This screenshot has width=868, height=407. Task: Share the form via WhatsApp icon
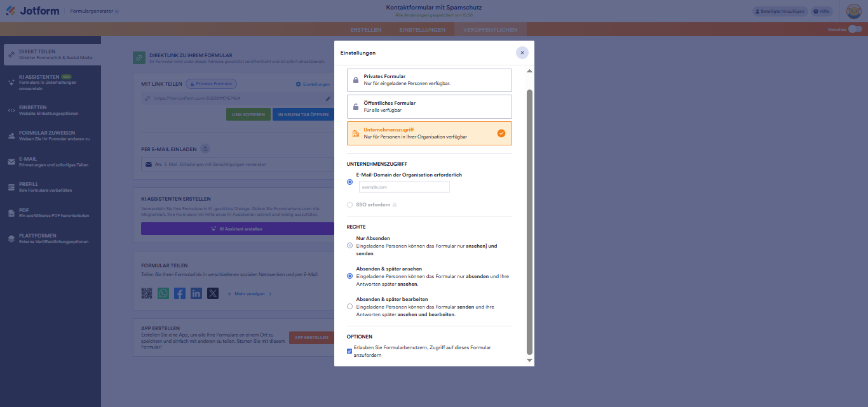[163, 293]
